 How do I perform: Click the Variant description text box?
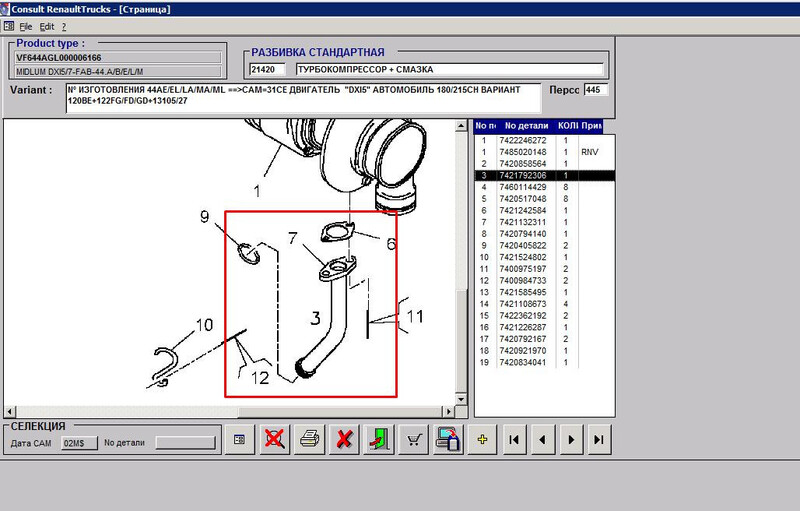(303, 98)
